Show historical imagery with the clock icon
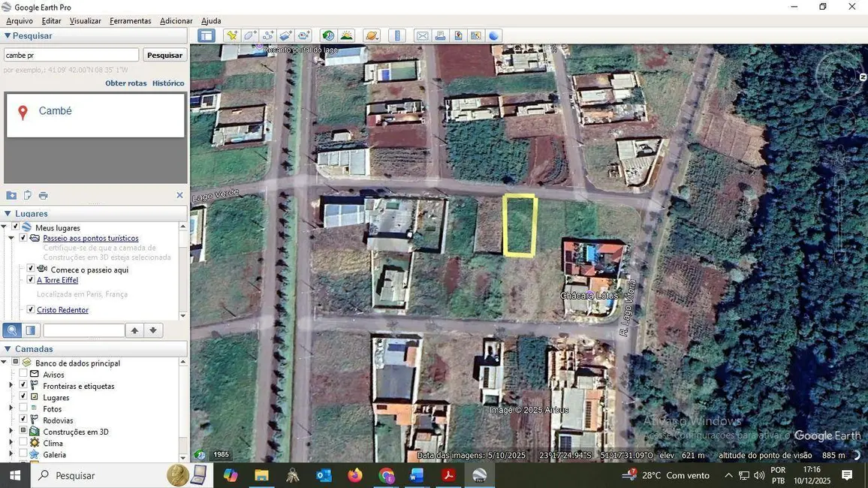The image size is (868, 488). (x=327, y=35)
